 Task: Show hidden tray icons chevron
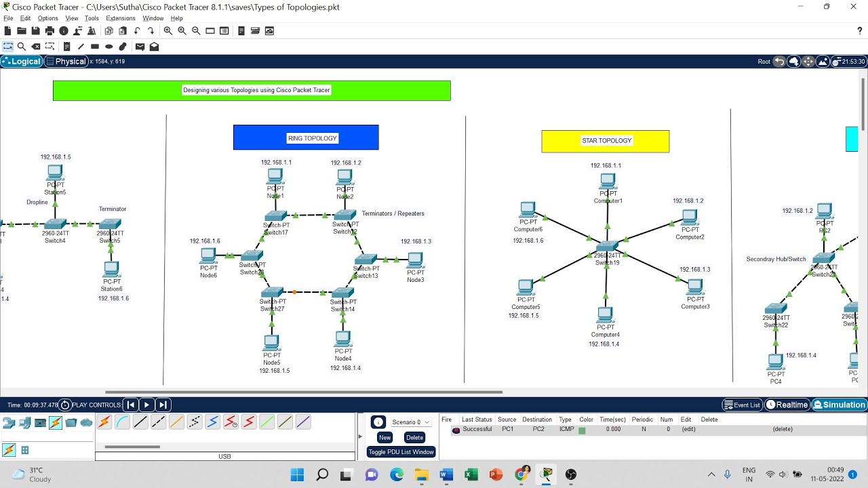[711, 474]
